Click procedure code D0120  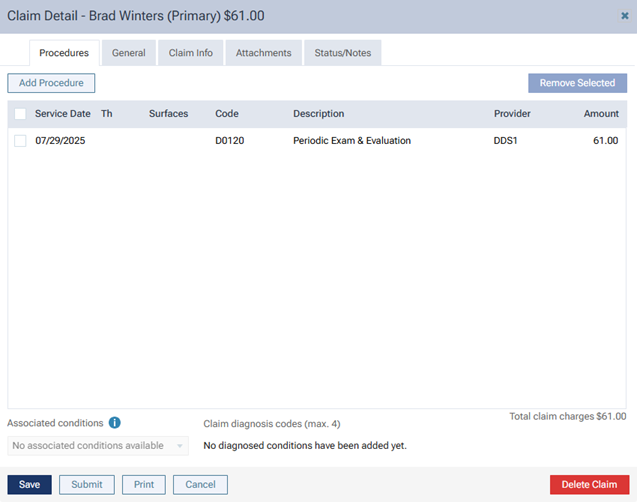click(230, 141)
